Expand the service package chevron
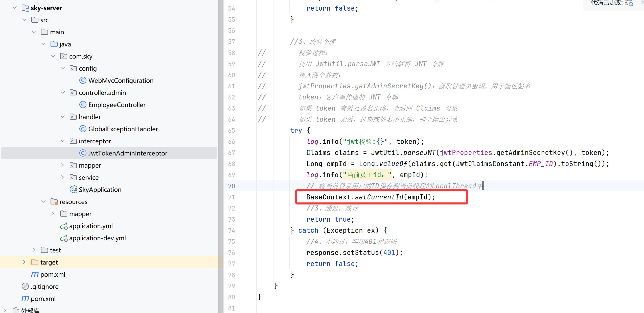This screenshot has width=644, height=313. pos(63,177)
